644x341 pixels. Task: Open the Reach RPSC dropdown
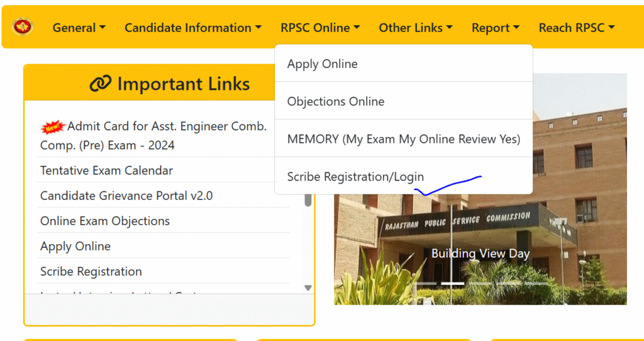(x=576, y=28)
